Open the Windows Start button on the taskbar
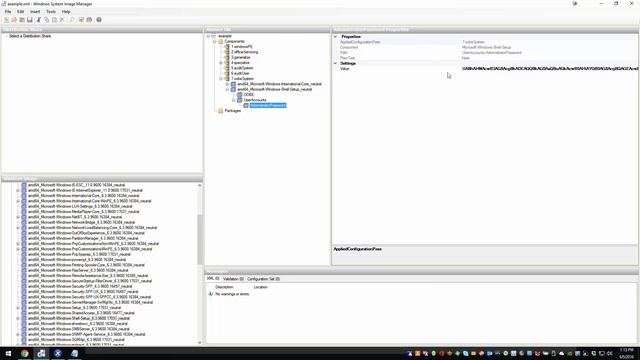640x360 pixels. coord(8,353)
